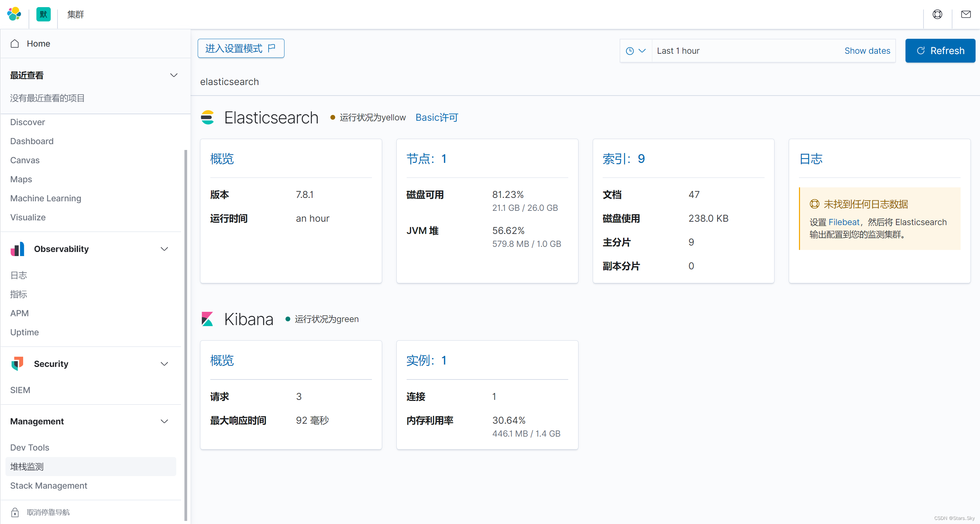Click the Elasticsearch logo icon
Image resolution: width=980 pixels, height=524 pixels.
tap(208, 118)
